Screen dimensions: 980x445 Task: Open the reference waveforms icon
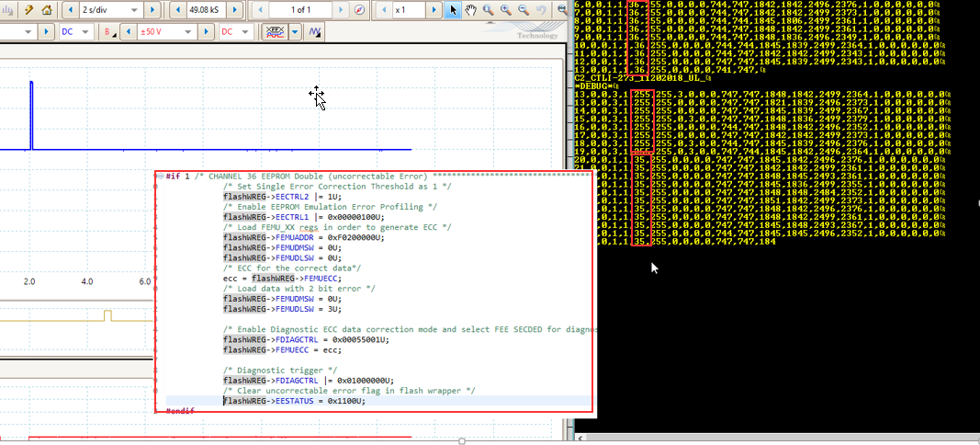pyautogui.click(x=314, y=32)
